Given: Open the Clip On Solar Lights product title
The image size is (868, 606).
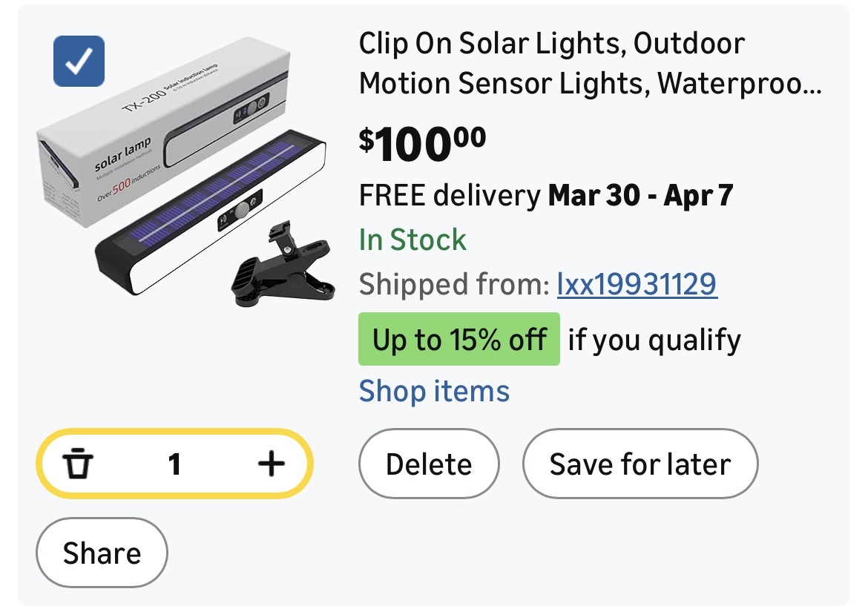Looking at the screenshot, I should (551, 45).
